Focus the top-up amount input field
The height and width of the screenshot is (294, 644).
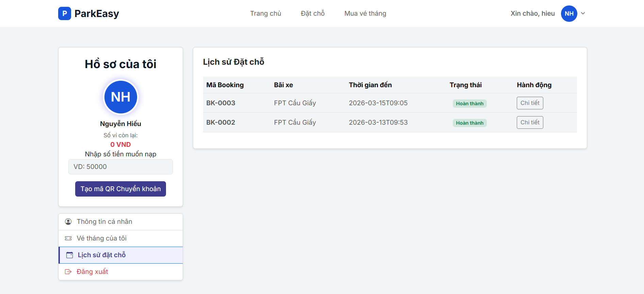pyautogui.click(x=120, y=167)
